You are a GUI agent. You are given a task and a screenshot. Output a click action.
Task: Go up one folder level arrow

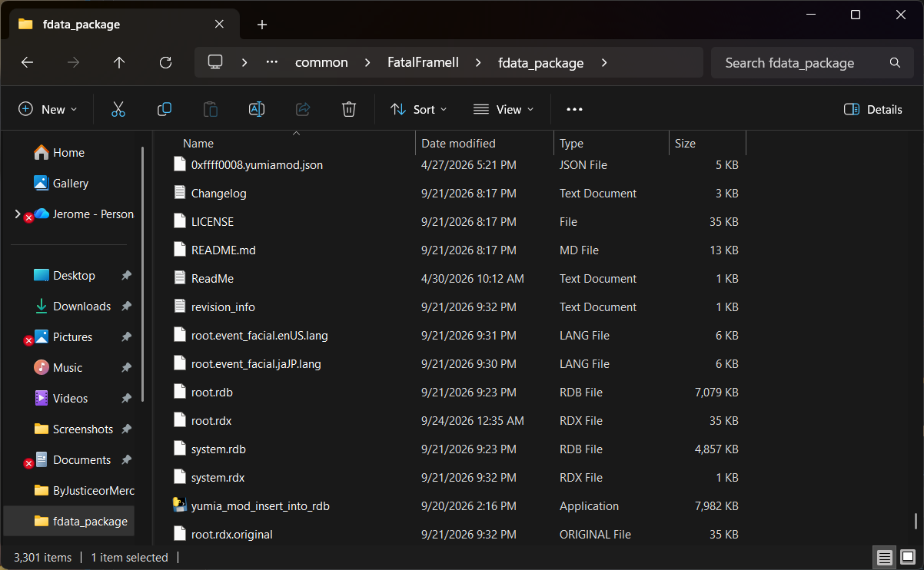[119, 63]
